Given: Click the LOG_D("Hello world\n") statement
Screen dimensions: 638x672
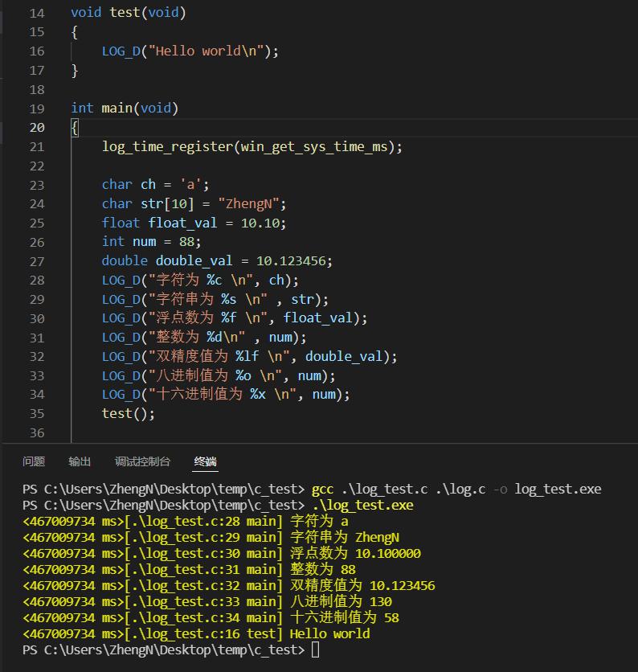Looking at the screenshot, I should [x=190, y=51].
